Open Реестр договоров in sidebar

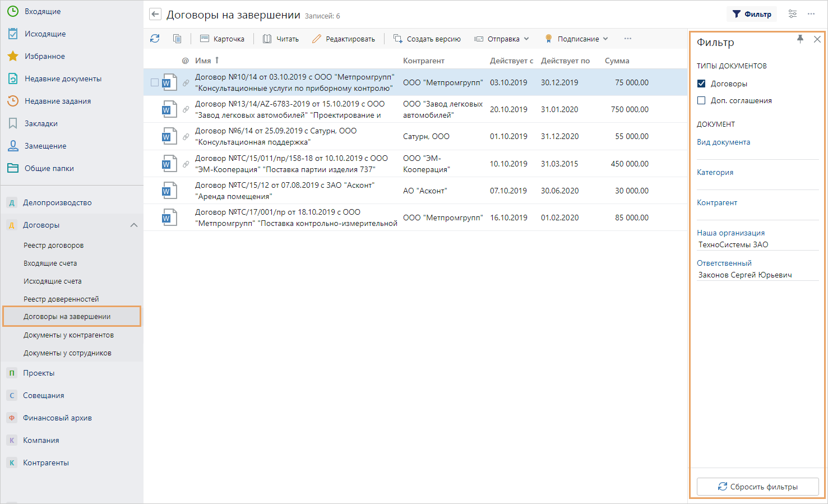54,245
